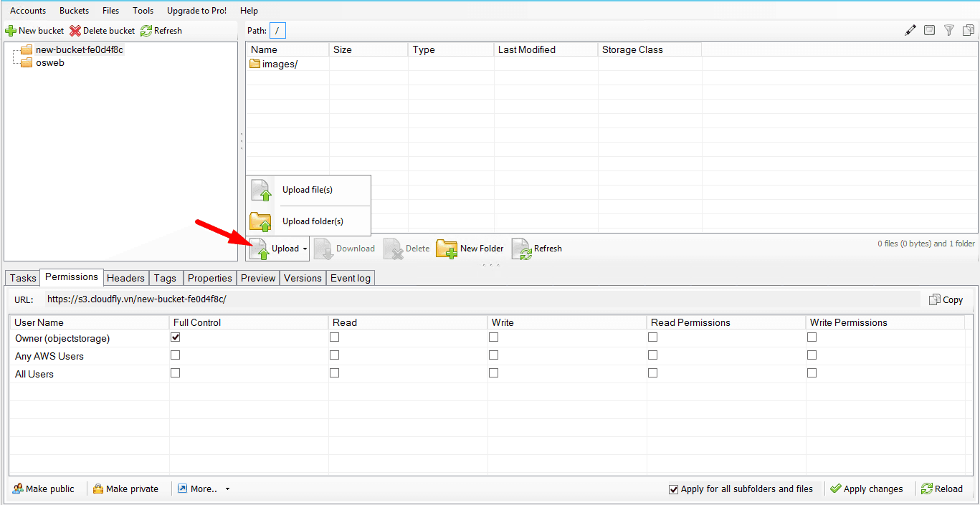
Task: Choose Upload folder(s) from popup menu
Action: click(308, 221)
